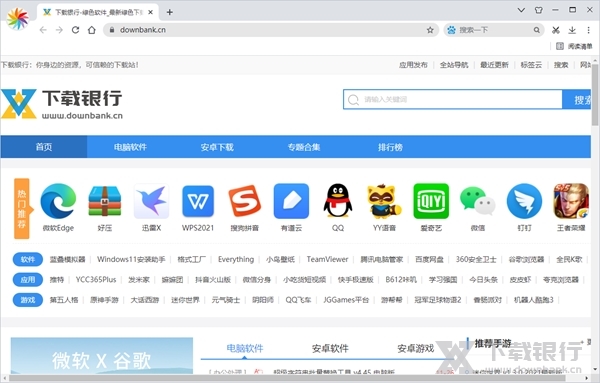Image resolution: width=600 pixels, height=383 pixels.
Task: Click the magnifier in browser search box
Action: 536,30
